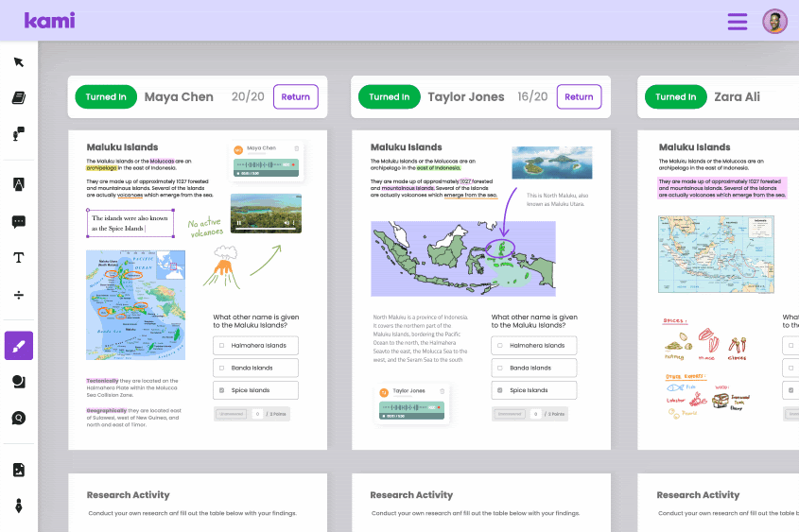799x532 pixels.
Task: Open Maya Chen's Maluku Islands map image
Action: [135, 305]
